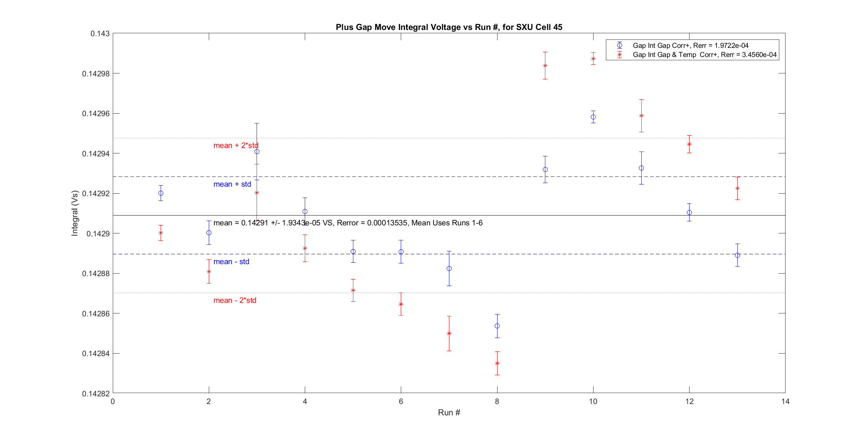Viewport: 868px width, 442px height.
Task: Click the blue circle marker in legend
Action: point(619,45)
